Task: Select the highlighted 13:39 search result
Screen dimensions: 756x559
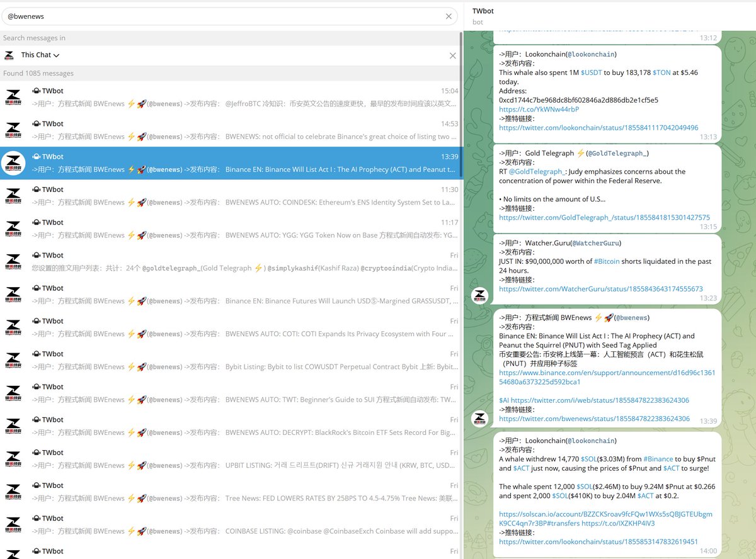Action: pos(231,163)
